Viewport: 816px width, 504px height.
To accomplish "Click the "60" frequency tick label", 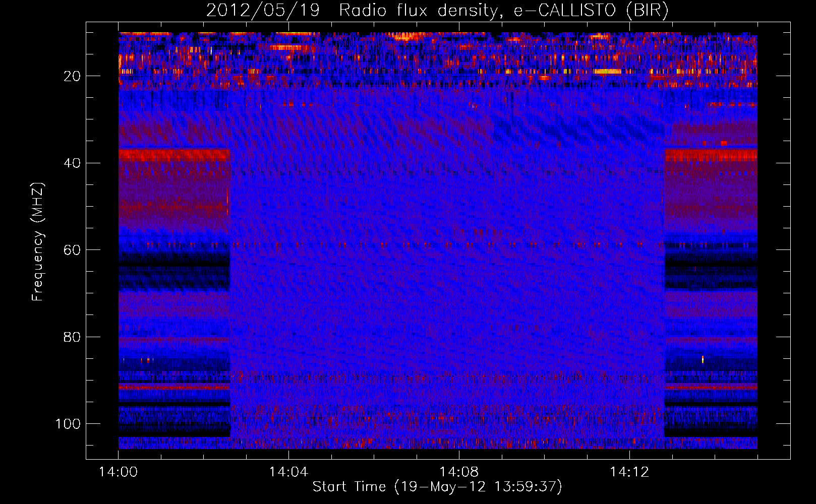I will click(72, 250).
